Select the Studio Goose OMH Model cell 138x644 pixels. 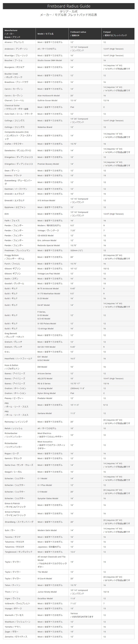tap(52, 61)
